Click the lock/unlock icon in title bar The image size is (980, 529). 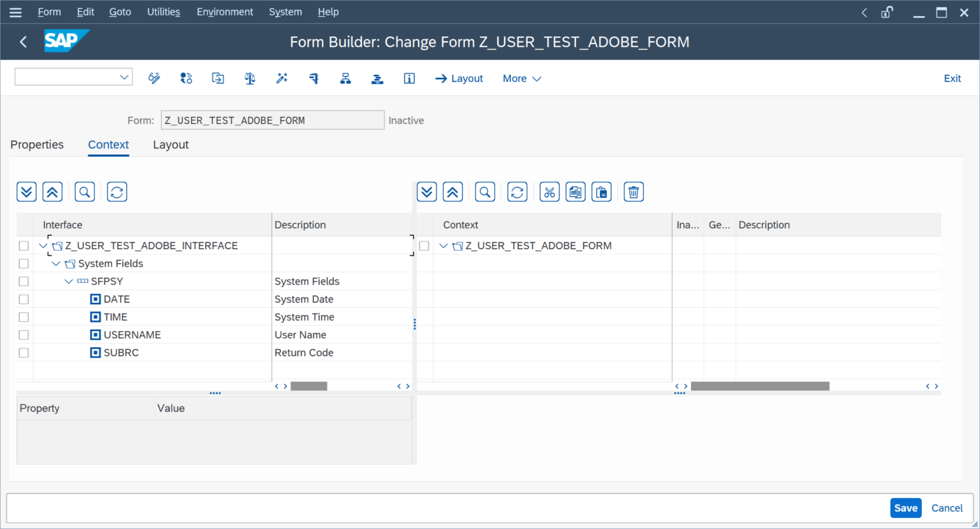click(888, 12)
